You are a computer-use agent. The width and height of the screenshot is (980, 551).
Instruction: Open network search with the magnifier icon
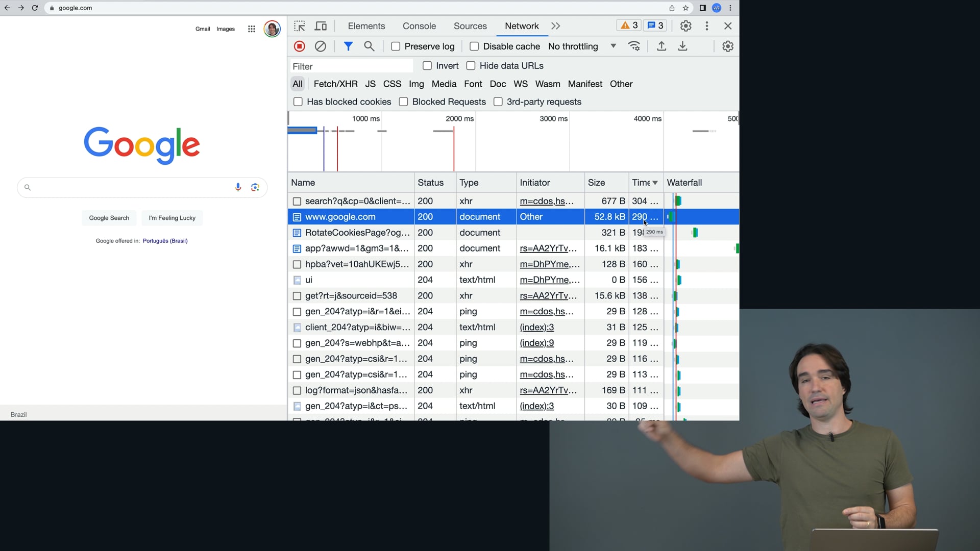click(369, 46)
